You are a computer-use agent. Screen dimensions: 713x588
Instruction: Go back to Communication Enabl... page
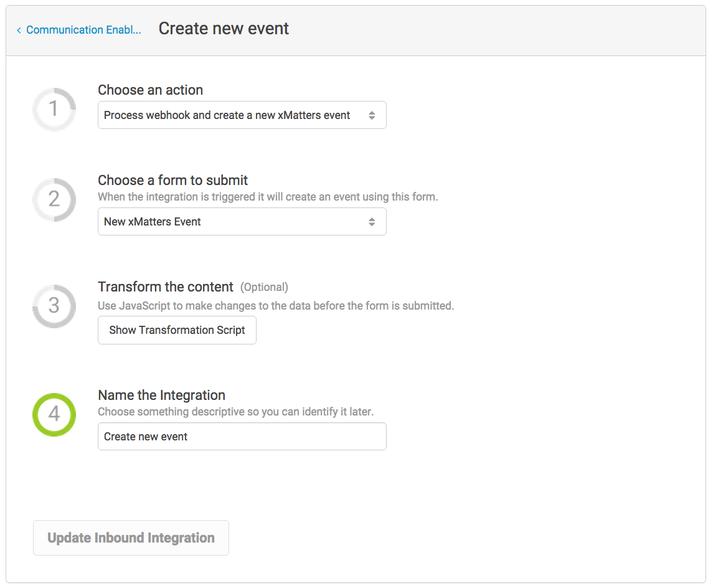(x=83, y=30)
